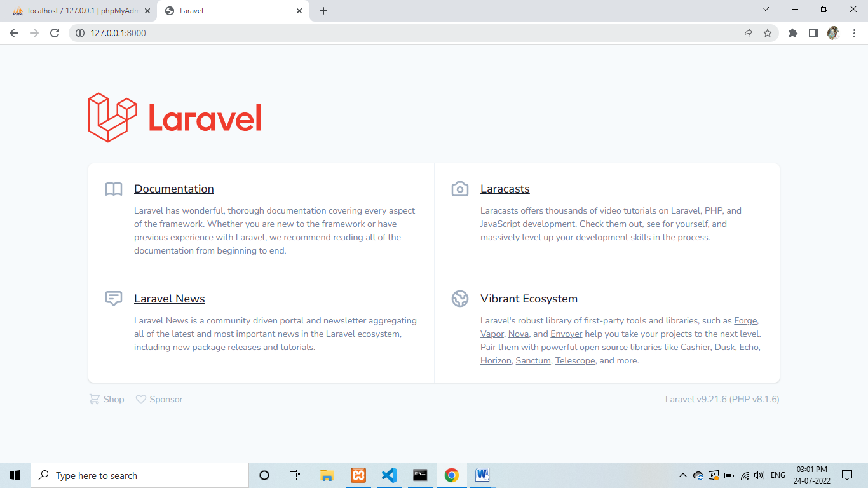Open Task View on the taskbar
Image resolution: width=868 pixels, height=488 pixels.
click(295, 475)
